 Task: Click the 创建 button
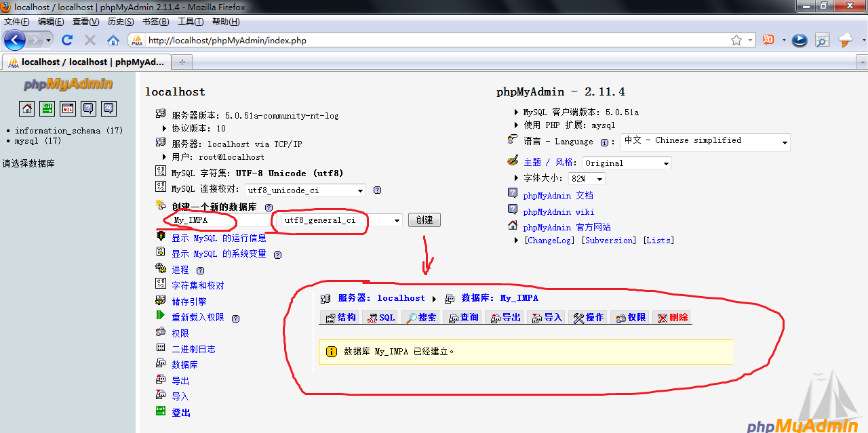tap(425, 220)
